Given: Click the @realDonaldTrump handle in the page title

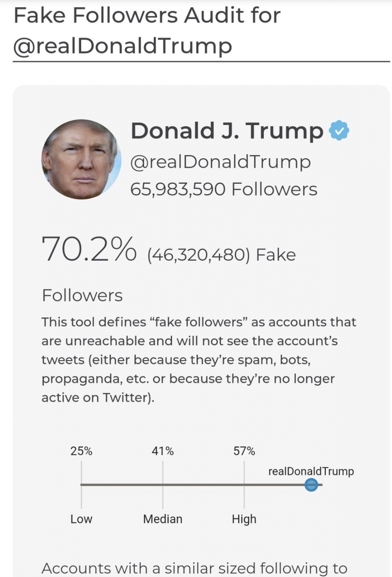Looking at the screenshot, I should 123,46.
